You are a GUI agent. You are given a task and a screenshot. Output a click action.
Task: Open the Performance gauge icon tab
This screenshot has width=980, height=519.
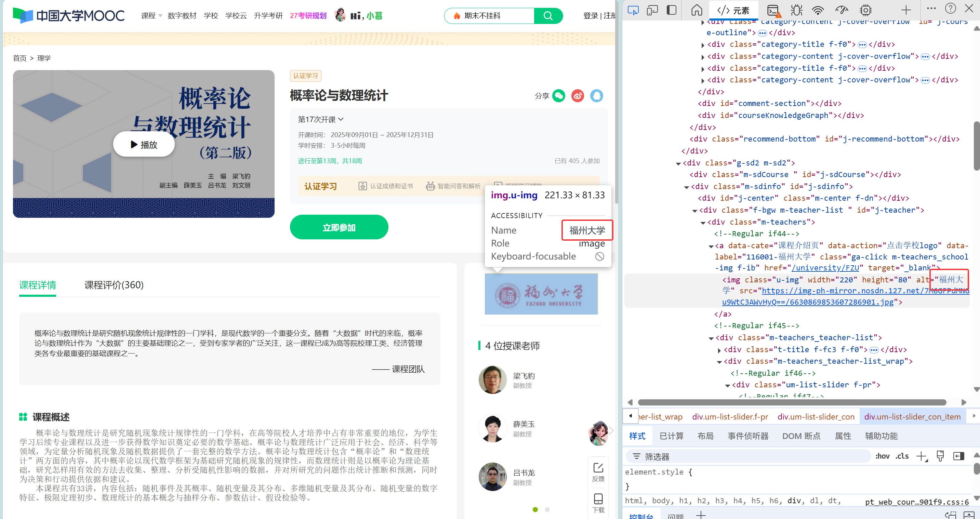[x=841, y=10]
